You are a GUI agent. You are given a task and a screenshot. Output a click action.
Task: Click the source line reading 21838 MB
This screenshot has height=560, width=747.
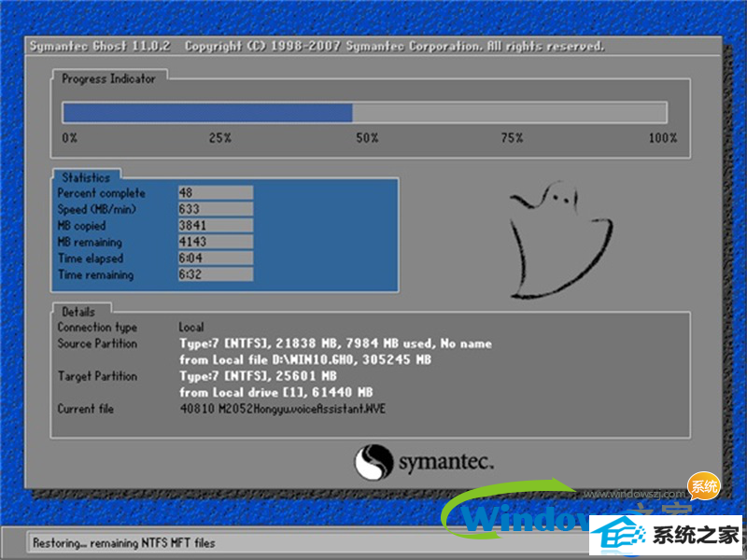tap(335, 343)
